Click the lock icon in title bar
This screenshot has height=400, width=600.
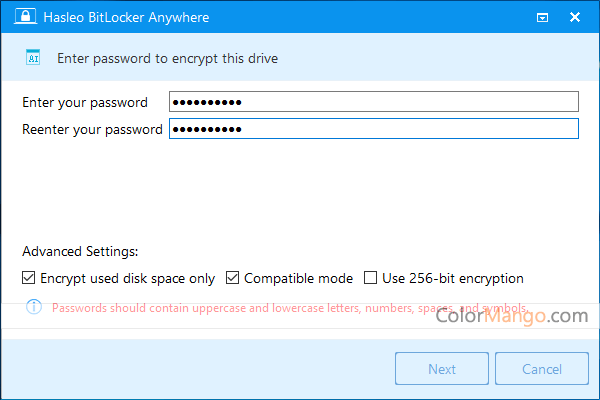click(19, 17)
